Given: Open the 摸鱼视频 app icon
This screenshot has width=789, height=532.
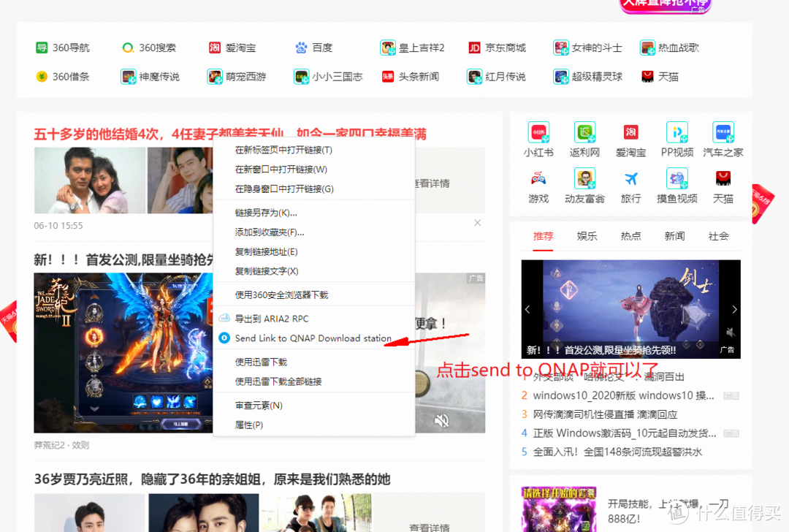Looking at the screenshot, I should coord(676,179).
